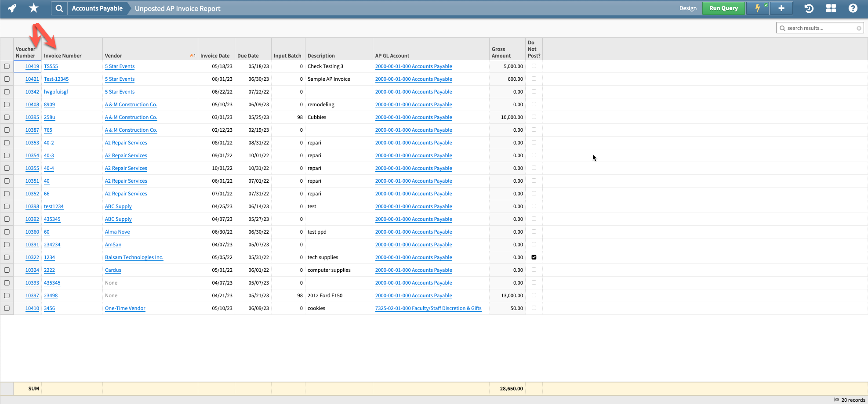Click the rocket launch icon in top bar

tap(12, 8)
